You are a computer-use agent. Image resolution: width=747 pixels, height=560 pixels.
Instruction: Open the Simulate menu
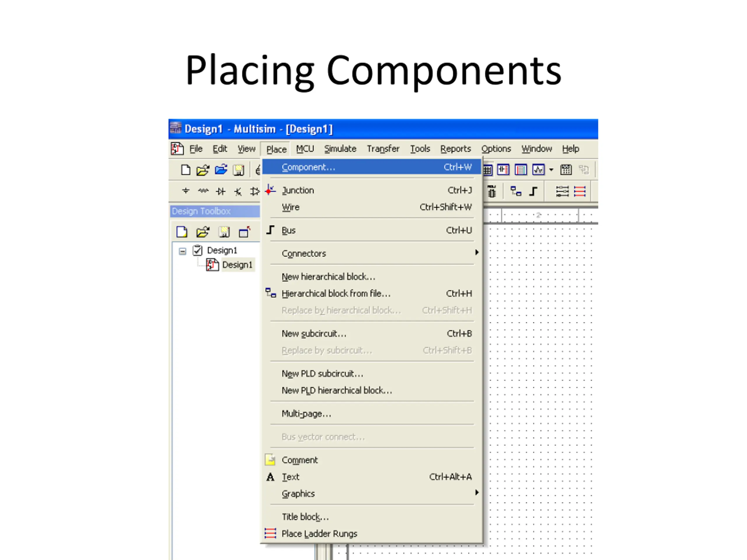click(x=340, y=148)
